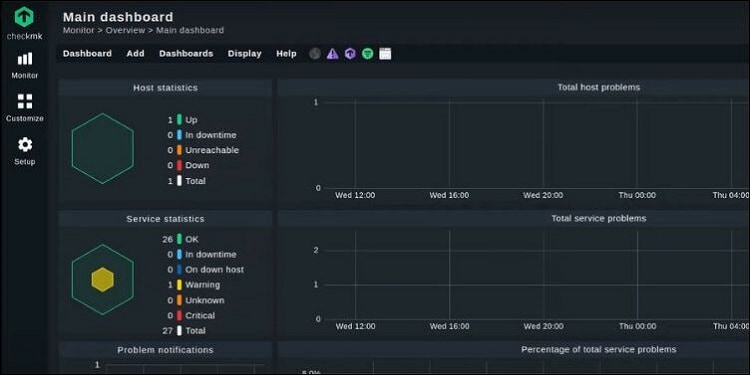Screen dimensions: 750x375
Task: Click the Unknown services row
Action: point(196,300)
